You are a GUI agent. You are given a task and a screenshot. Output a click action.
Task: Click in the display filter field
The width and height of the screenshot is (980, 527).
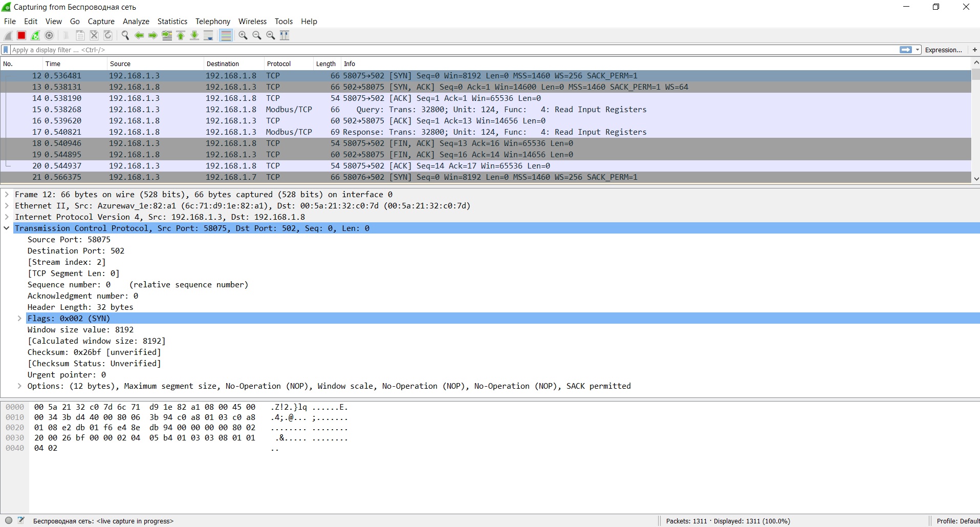point(409,50)
